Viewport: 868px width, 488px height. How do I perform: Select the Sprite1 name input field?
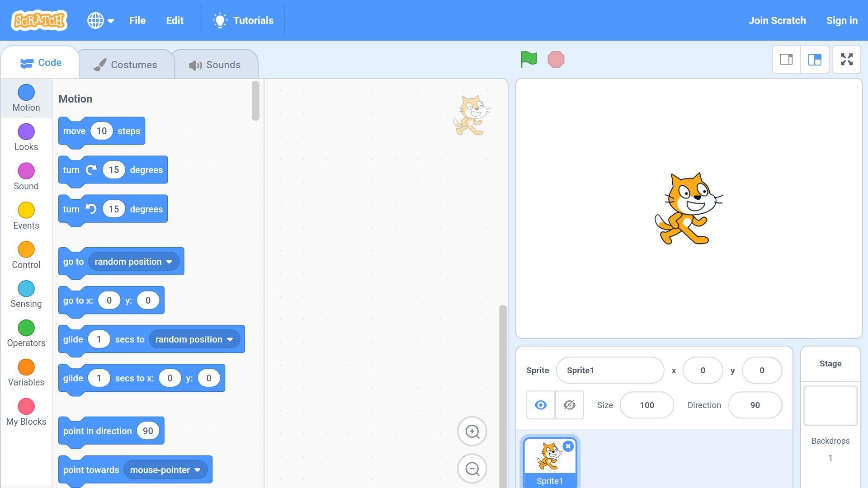(x=609, y=370)
